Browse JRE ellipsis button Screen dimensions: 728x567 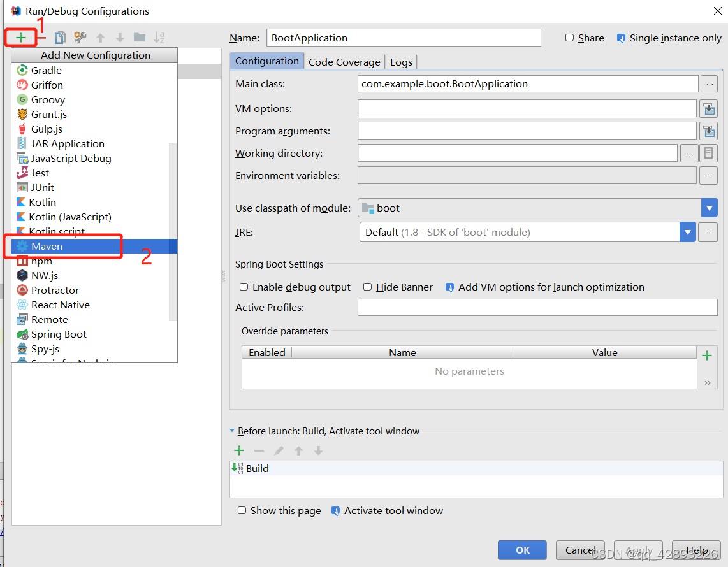(x=708, y=232)
